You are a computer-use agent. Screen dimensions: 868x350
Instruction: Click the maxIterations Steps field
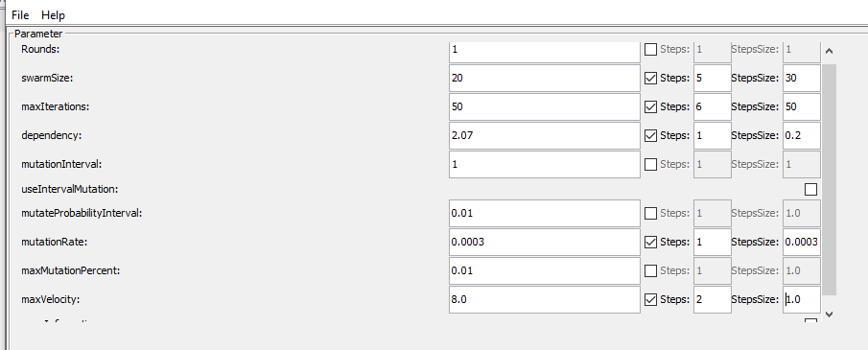coord(713,106)
